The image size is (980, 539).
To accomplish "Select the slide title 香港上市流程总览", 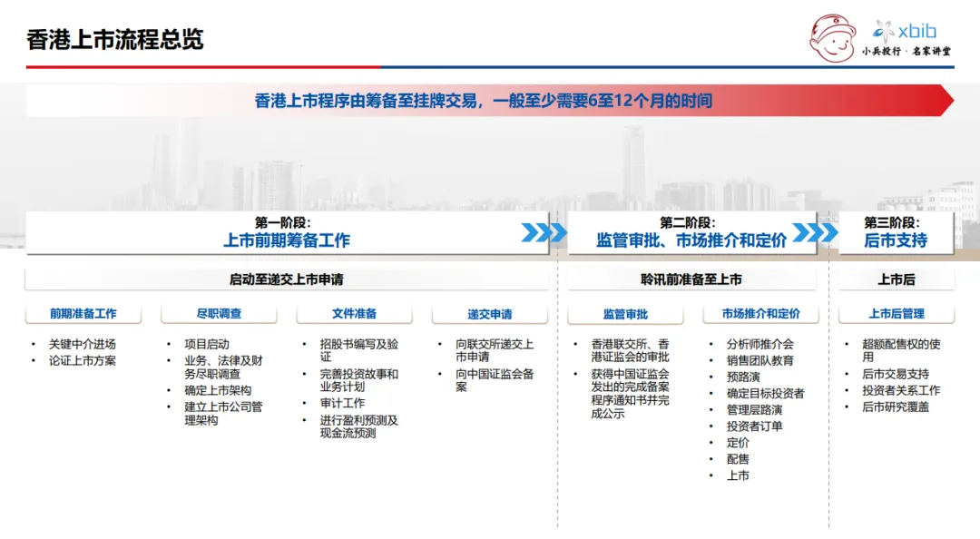I will tap(116, 39).
